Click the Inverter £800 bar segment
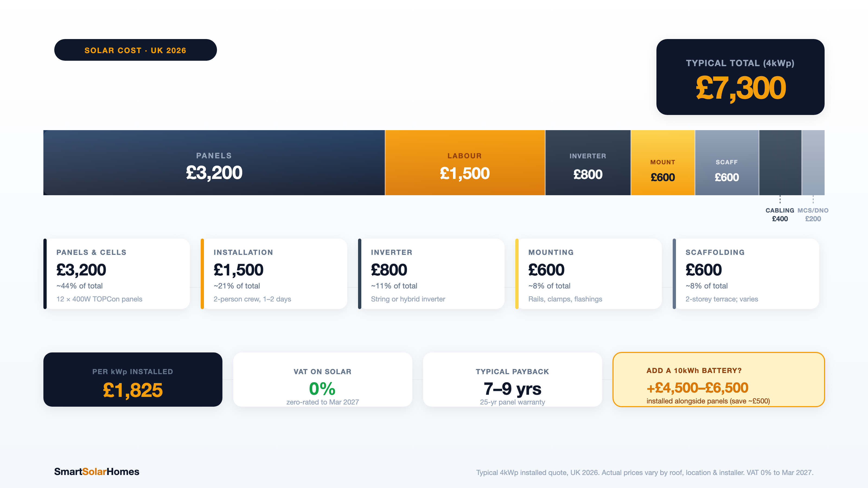Screen dimensions: 868x488 (588, 163)
